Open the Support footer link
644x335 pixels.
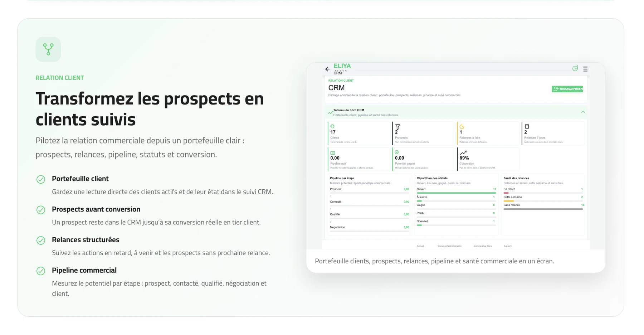click(x=507, y=246)
